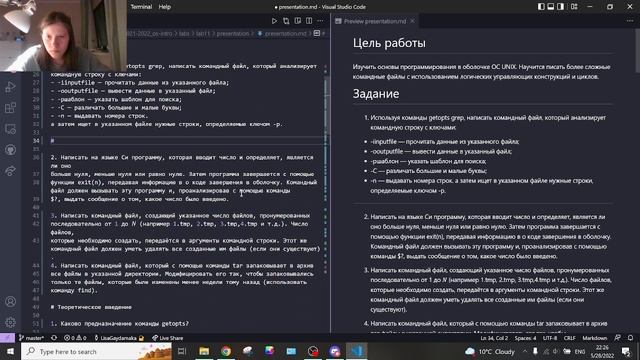This screenshot has height=360, width=640.
Task: Click the labs breadcrumb folder
Action: click(x=184, y=33)
